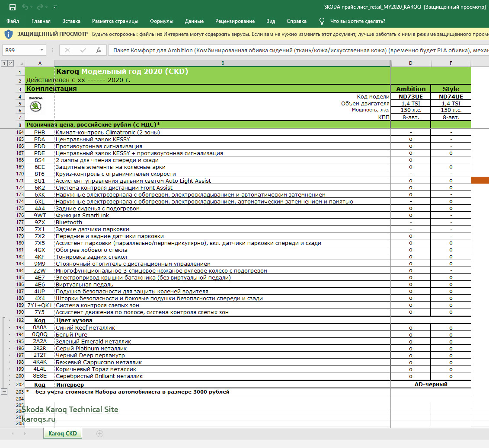Click the 'Противоугонная сигнализация' cell
The height and width of the screenshot is (448, 489).
[223, 146]
